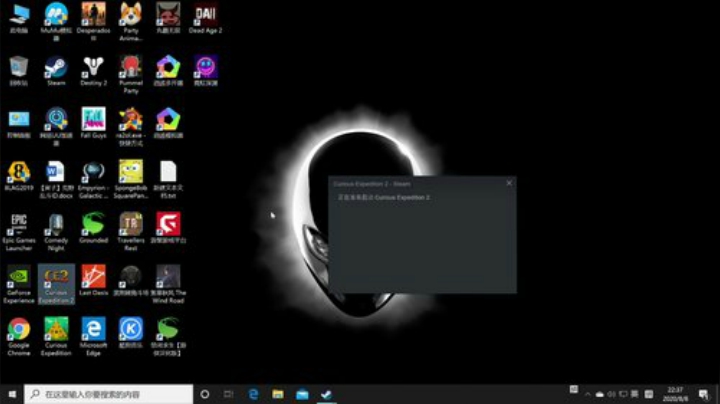Open the blue K music player icon
The width and height of the screenshot is (720, 404).
(x=131, y=333)
